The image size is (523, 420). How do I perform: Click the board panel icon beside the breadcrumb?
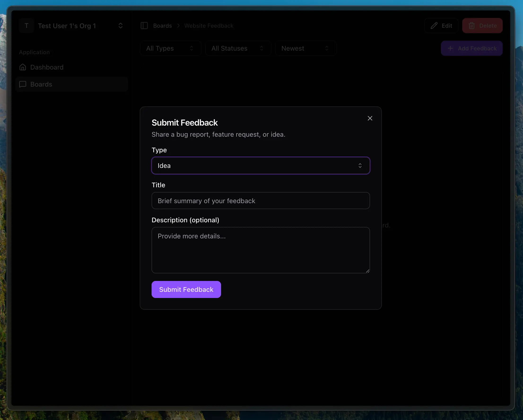click(144, 26)
